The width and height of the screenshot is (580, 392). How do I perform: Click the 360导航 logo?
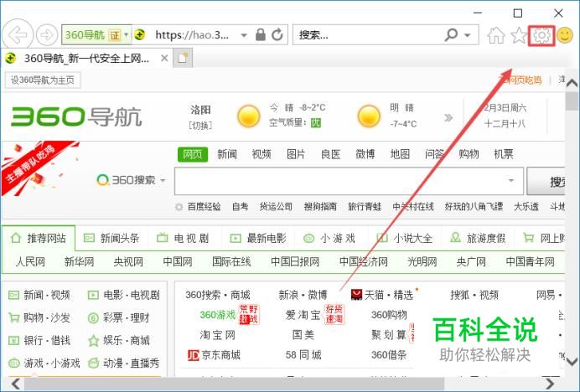76,116
